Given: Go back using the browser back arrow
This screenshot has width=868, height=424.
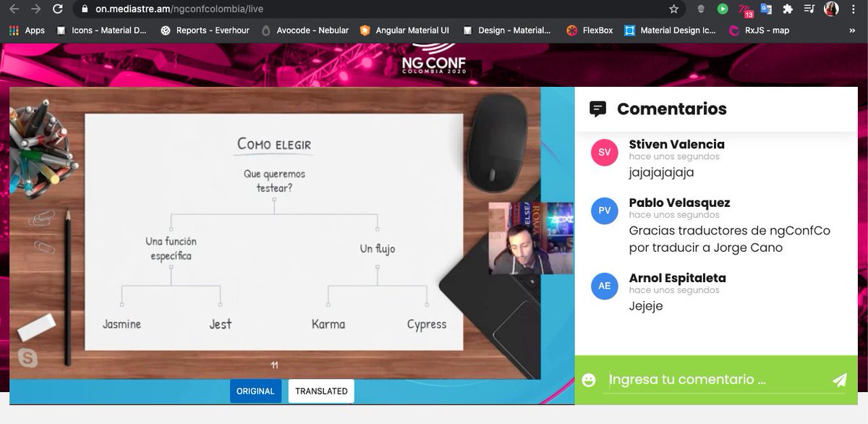Looking at the screenshot, I should 13,9.
